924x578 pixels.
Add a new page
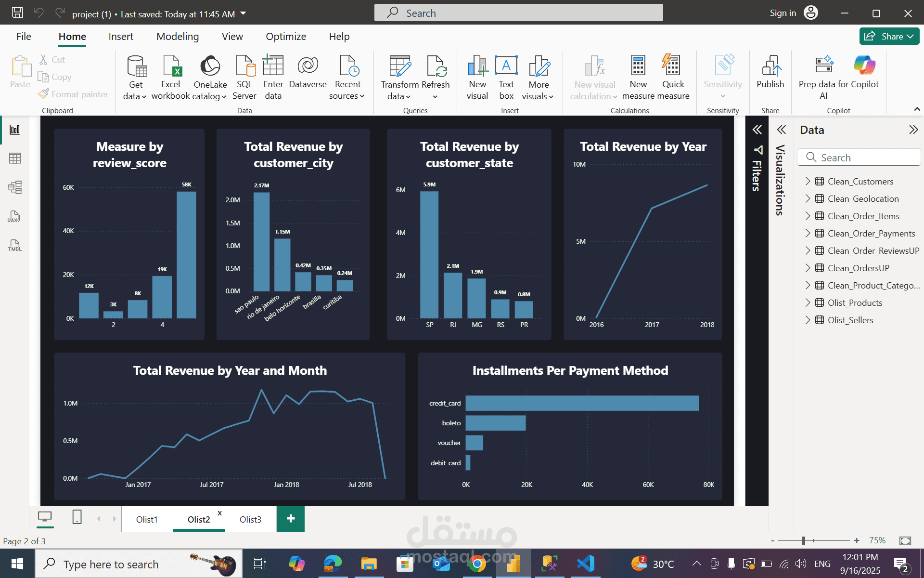point(291,519)
